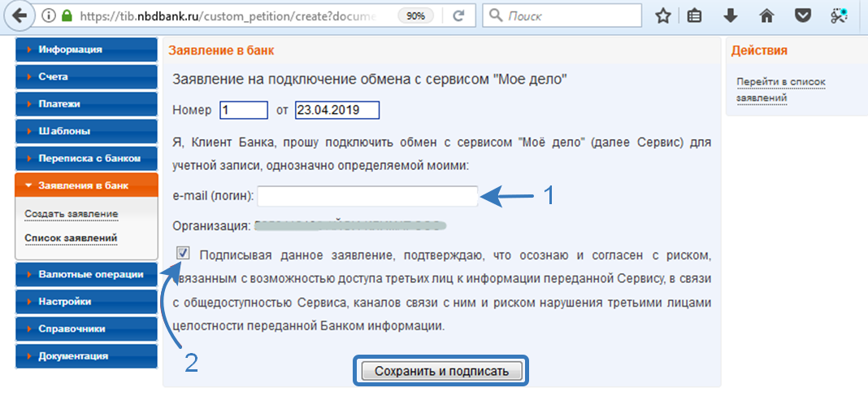868x401 pixels.
Task: Open the bookmarks list icon
Action: [695, 16]
